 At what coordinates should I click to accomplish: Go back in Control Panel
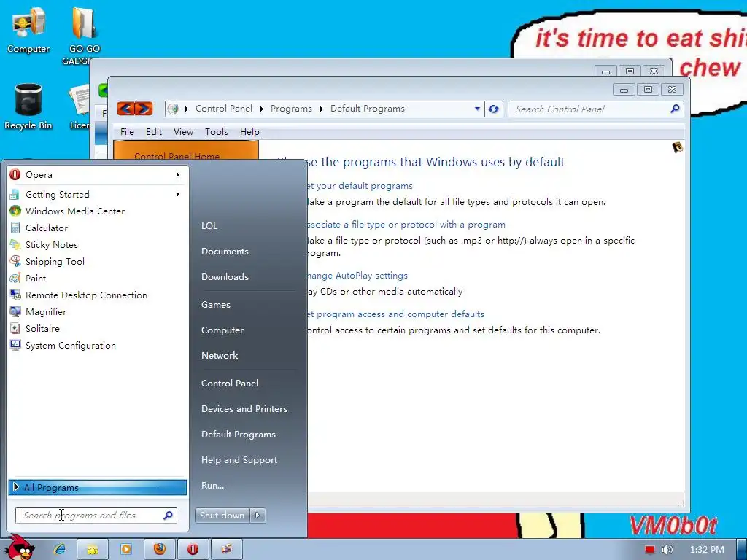125,109
